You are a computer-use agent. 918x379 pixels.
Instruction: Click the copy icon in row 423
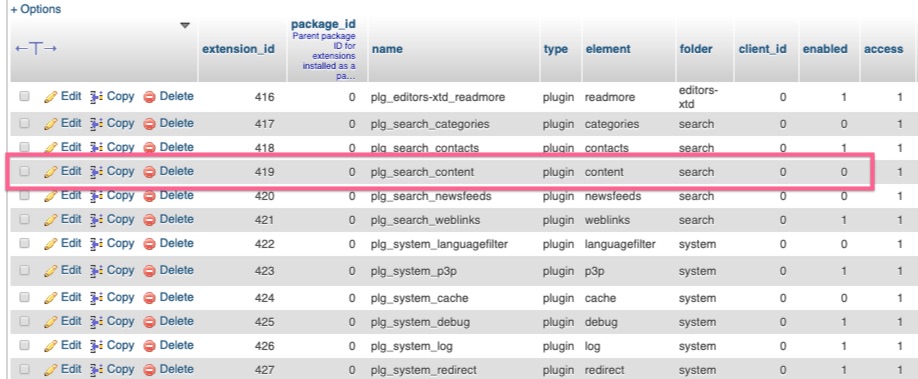tap(96, 271)
